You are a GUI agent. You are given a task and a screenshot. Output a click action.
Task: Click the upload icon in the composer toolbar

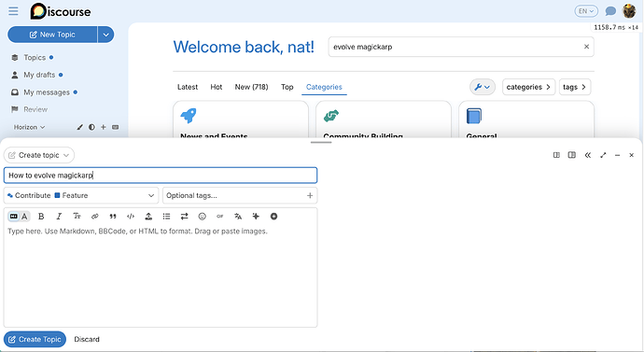click(x=148, y=217)
